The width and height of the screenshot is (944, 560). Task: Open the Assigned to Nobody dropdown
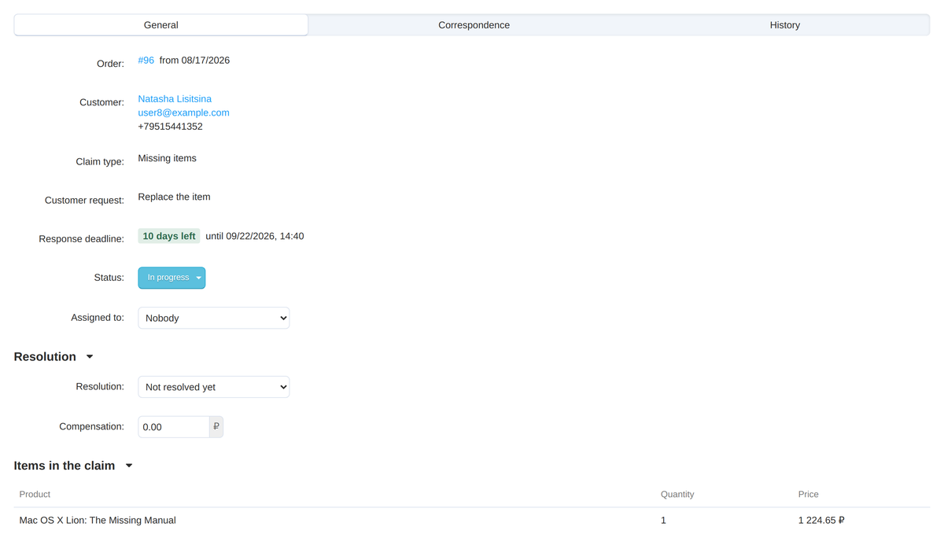(213, 318)
